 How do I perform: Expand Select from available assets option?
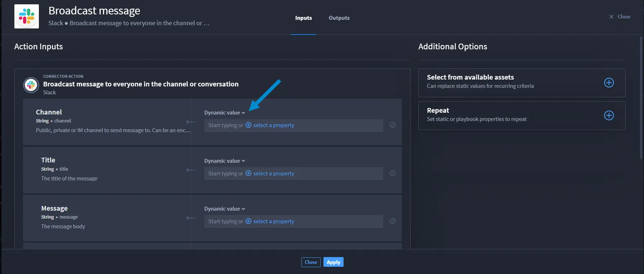tap(522, 83)
